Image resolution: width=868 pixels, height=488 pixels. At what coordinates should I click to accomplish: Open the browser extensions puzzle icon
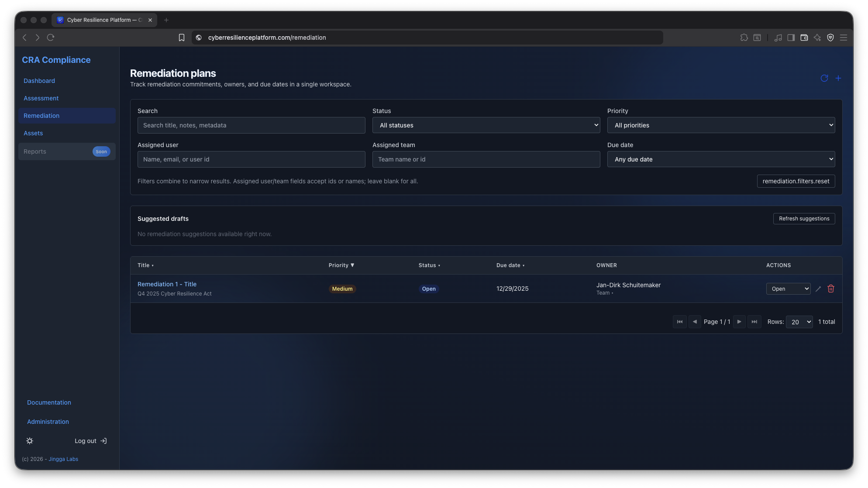click(x=744, y=38)
